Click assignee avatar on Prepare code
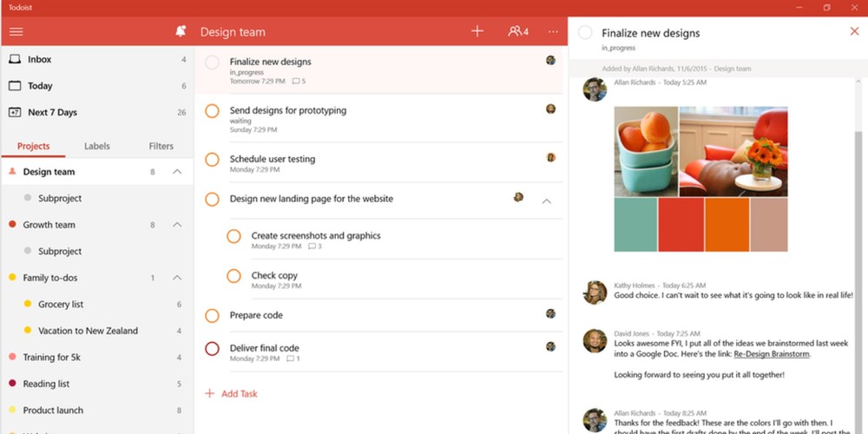 [551, 313]
